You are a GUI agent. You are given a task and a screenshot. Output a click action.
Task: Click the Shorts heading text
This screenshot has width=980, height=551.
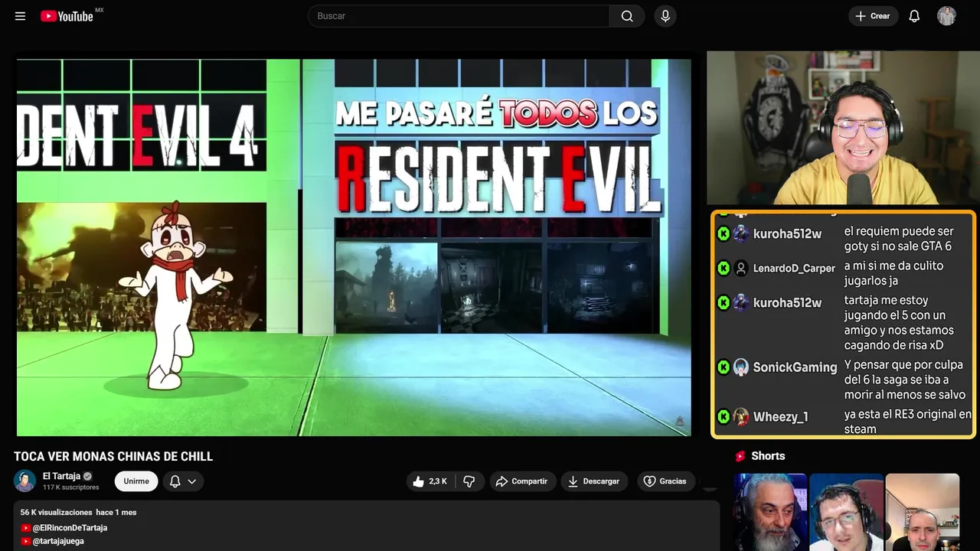768,456
